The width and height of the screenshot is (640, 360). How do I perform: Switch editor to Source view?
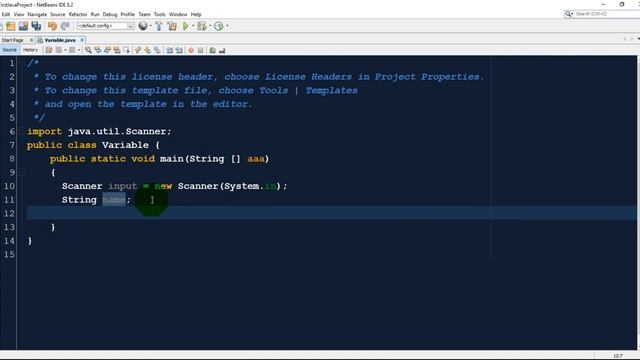(x=9, y=50)
